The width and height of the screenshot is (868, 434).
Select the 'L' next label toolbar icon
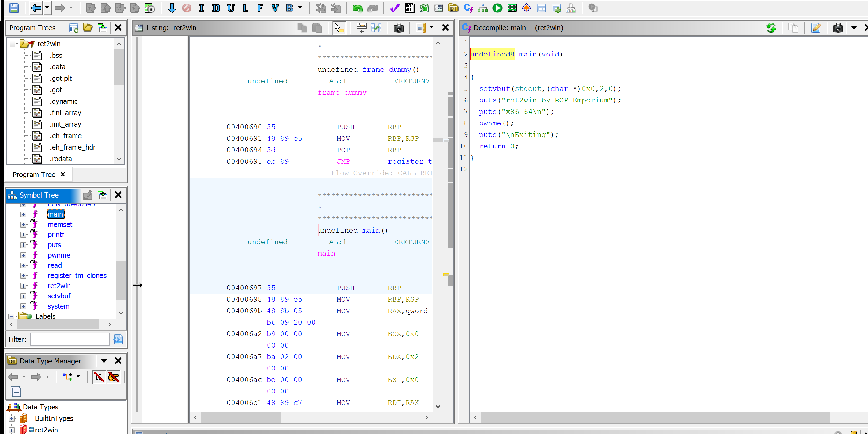[x=245, y=8]
